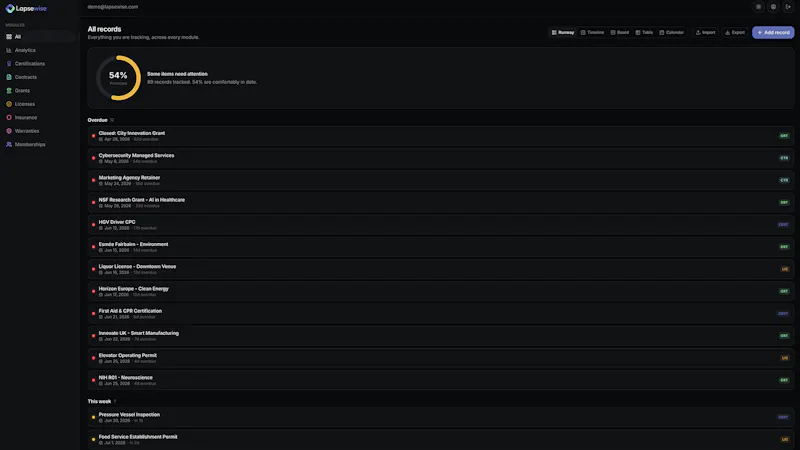Open the All module icon in sidebar

click(x=9, y=37)
